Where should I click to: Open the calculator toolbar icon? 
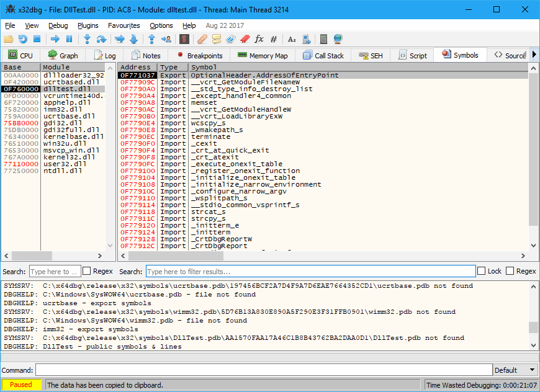point(323,38)
